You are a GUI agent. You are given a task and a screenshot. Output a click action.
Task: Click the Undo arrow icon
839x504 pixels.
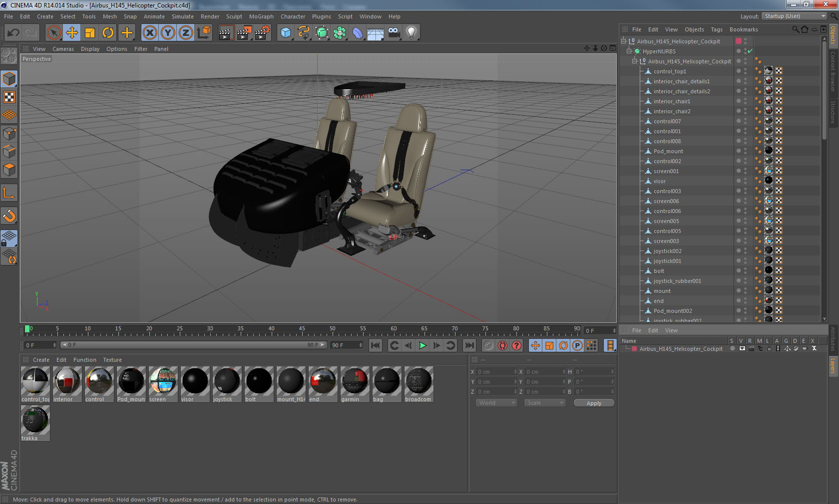[13, 33]
